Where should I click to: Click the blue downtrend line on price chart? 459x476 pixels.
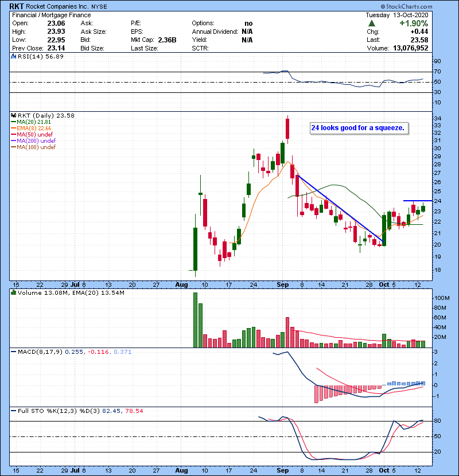tap(341, 209)
